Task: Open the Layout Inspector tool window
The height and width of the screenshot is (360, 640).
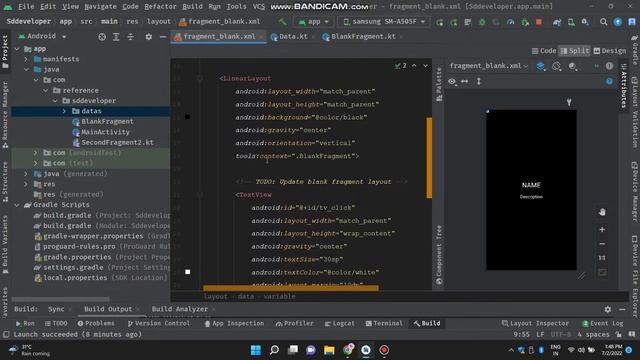Action: [x=535, y=323]
